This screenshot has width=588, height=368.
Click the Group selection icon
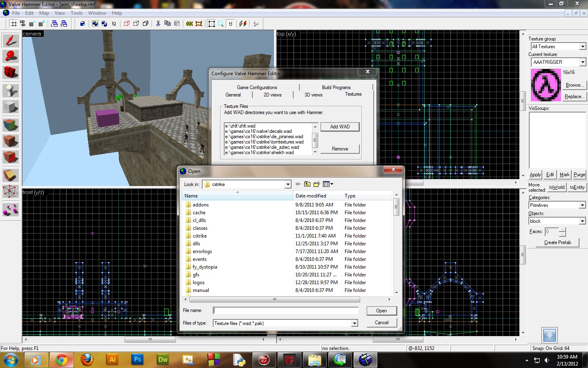95,24
